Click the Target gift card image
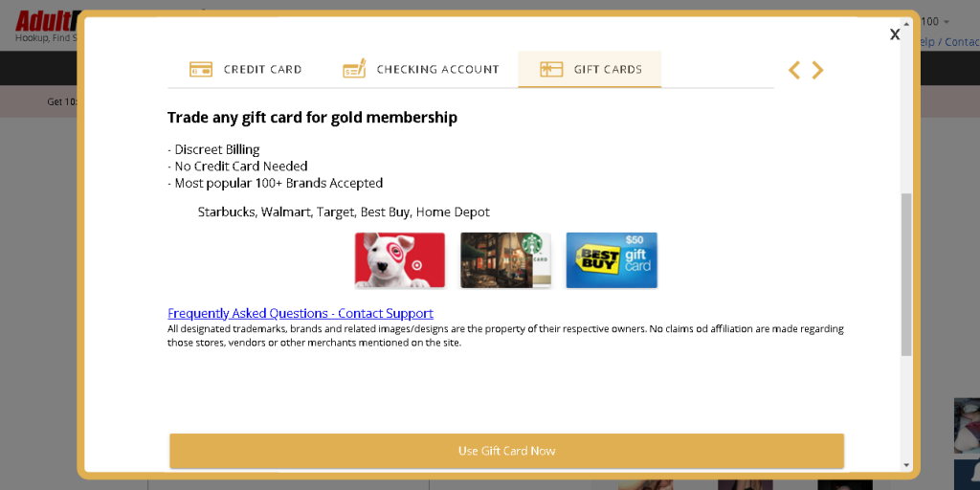Image resolution: width=980 pixels, height=490 pixels. (400, 259)
